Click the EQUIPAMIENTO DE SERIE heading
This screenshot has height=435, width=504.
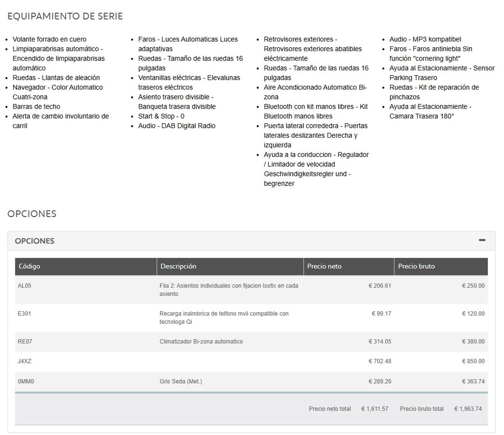[x=65, y=16]
